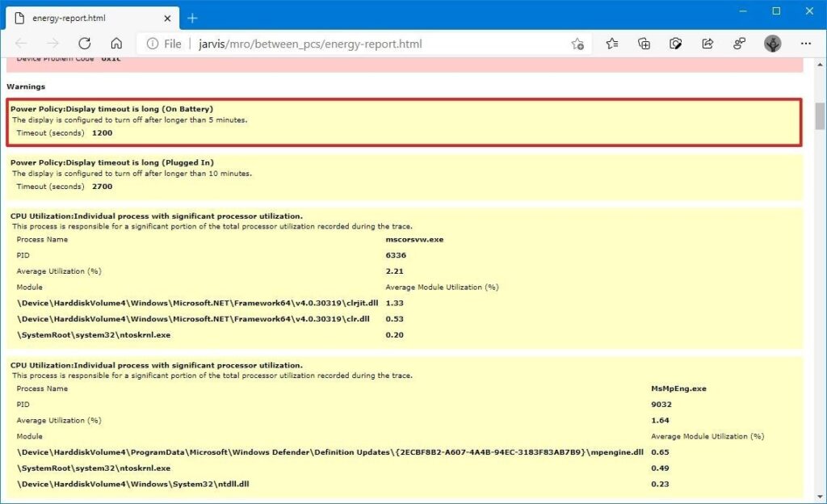View site information icon beside File
This screenshot has width=827, height=504.
point(153,44)
